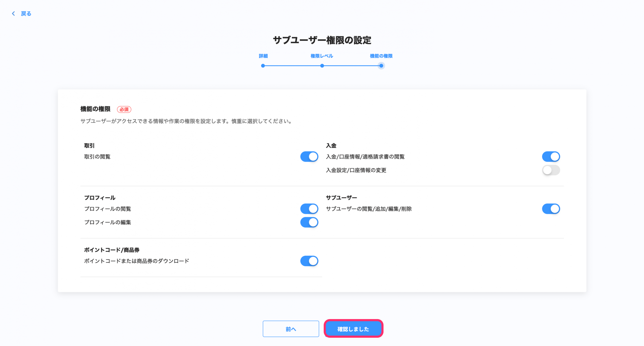The height and width of the screenshot is (346, 644).
Task: Click the back chevron arrow icon
Action: pyautogui.click(x=14, y=14)
